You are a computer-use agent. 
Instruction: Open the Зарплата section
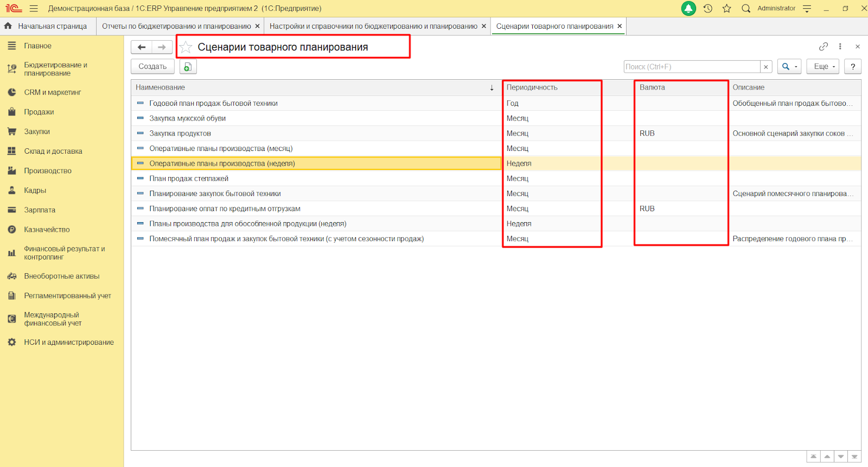40,210
